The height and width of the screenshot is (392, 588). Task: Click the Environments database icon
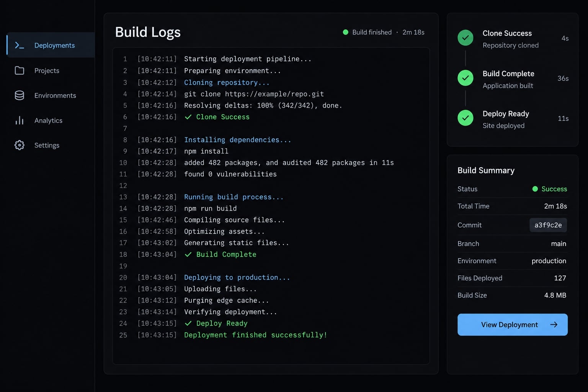point(19,95)
